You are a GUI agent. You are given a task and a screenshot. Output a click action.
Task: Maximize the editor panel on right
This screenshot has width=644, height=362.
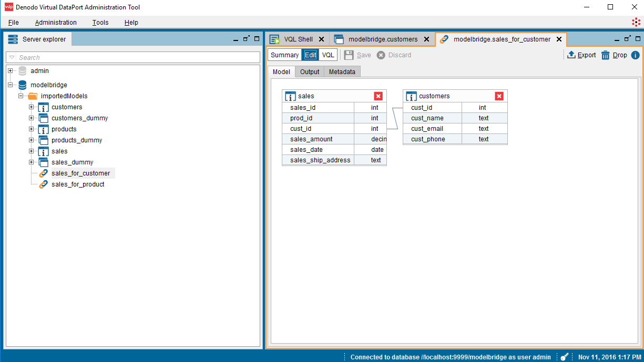tap(638, 39)
